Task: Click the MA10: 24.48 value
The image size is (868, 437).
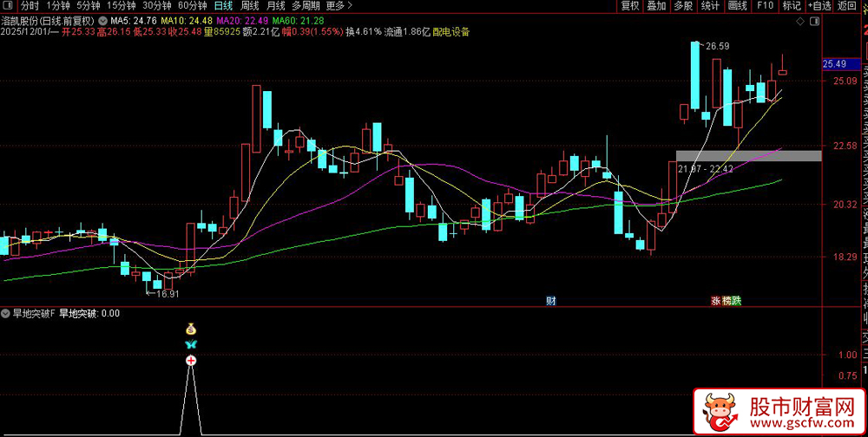Action: coord(187,21)
